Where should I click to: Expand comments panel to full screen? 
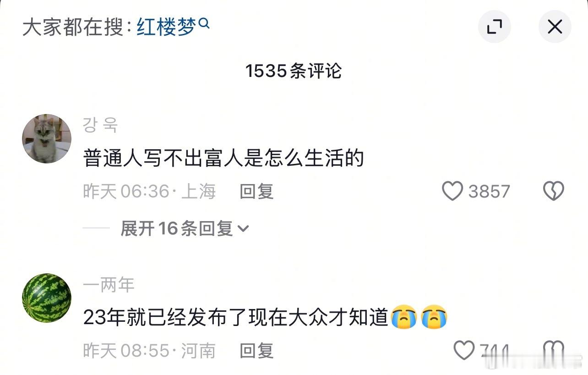tap(494, 27)
